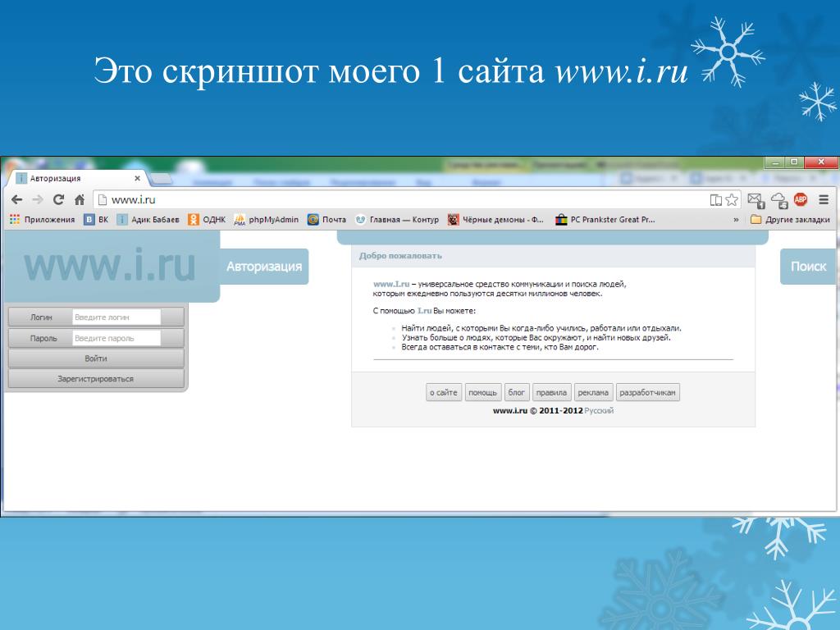Screen dimensions: 840x630
Task: Open a new tab with the new-tab button
Action: (162, 178)
